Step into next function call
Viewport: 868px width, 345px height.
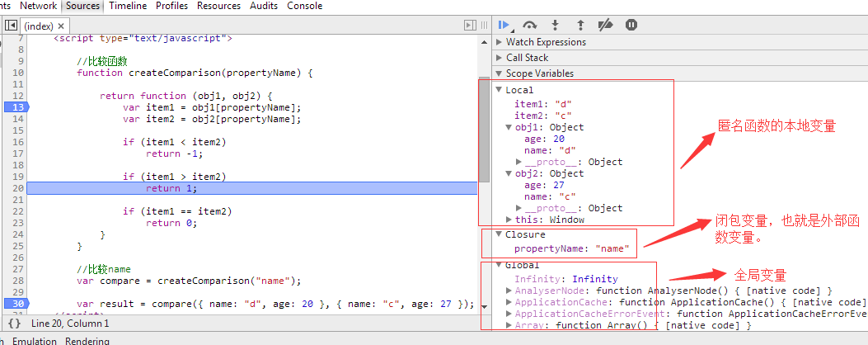(556, 25)
